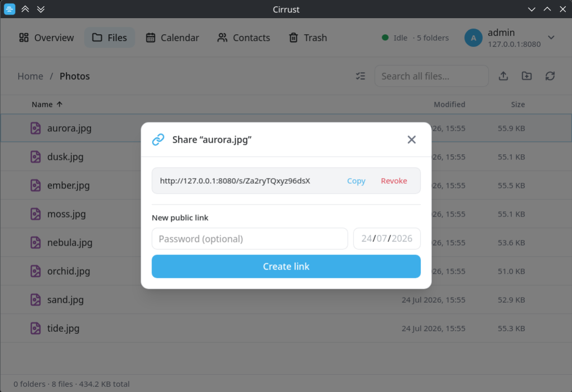Click the Create link button

click(286, 266)
